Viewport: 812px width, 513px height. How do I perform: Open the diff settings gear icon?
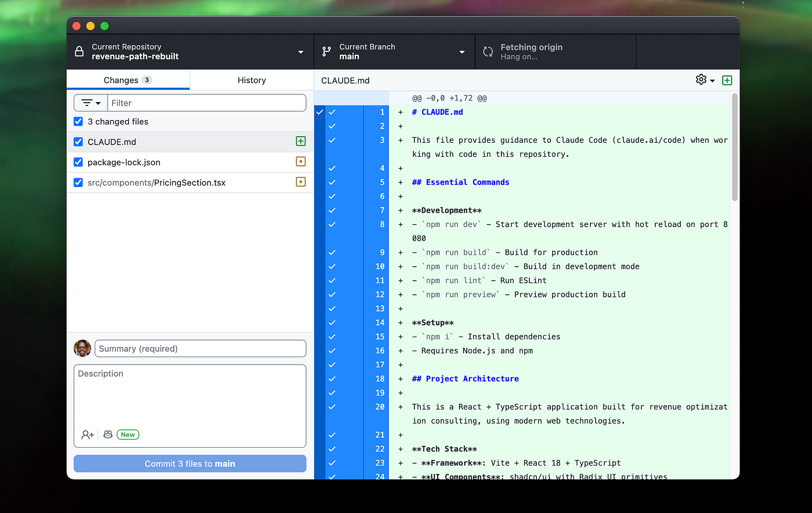tap(700, 80)
